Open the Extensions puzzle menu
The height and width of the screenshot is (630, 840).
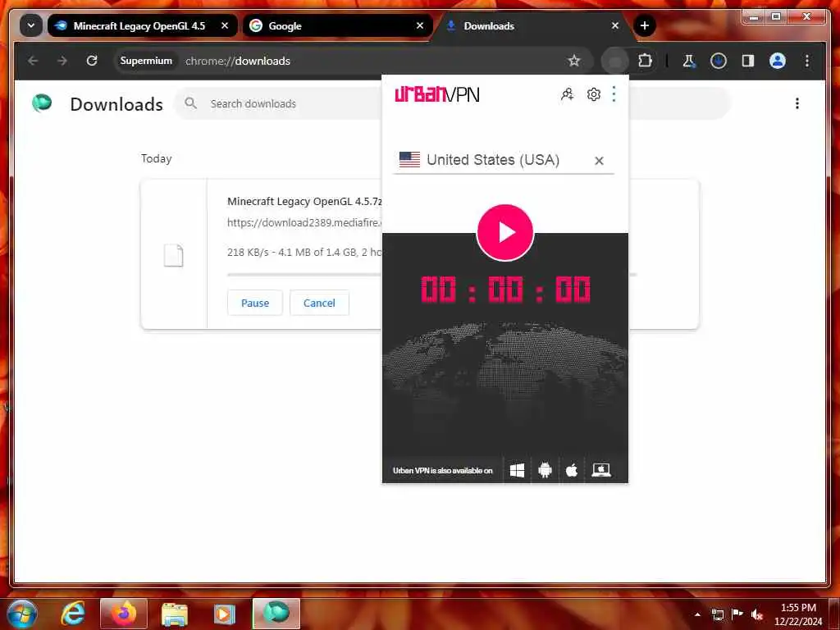[645, 61]
